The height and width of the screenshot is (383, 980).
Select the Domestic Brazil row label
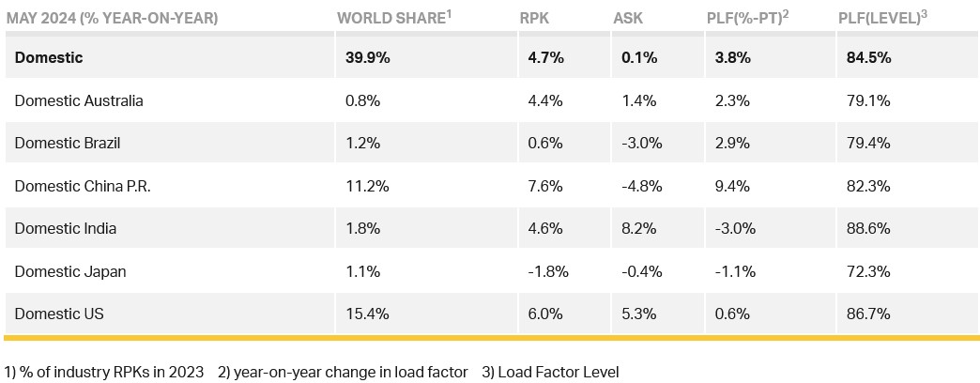pos(67,143)
